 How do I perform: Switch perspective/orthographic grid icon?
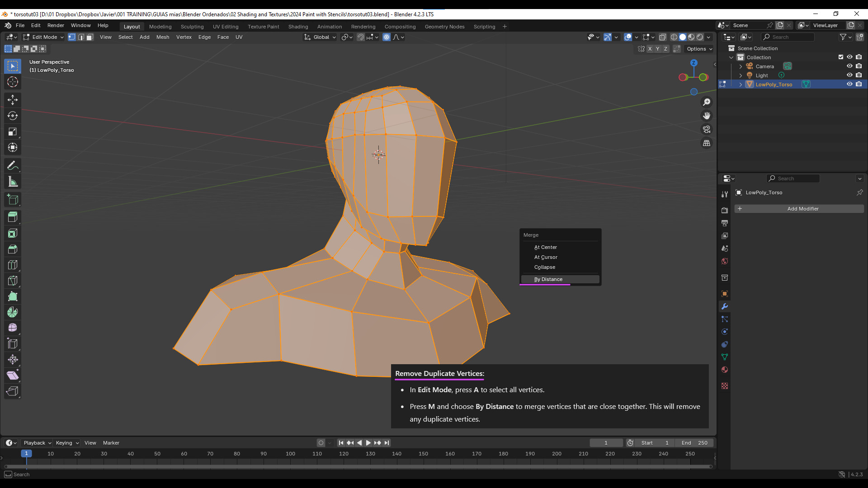click(707, 143)
